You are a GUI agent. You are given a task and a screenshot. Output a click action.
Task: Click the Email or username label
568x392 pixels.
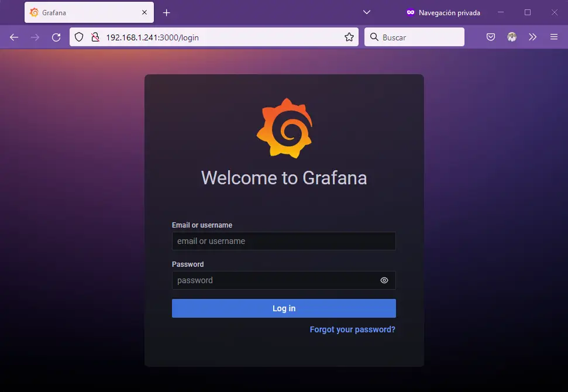pos(202,225)
